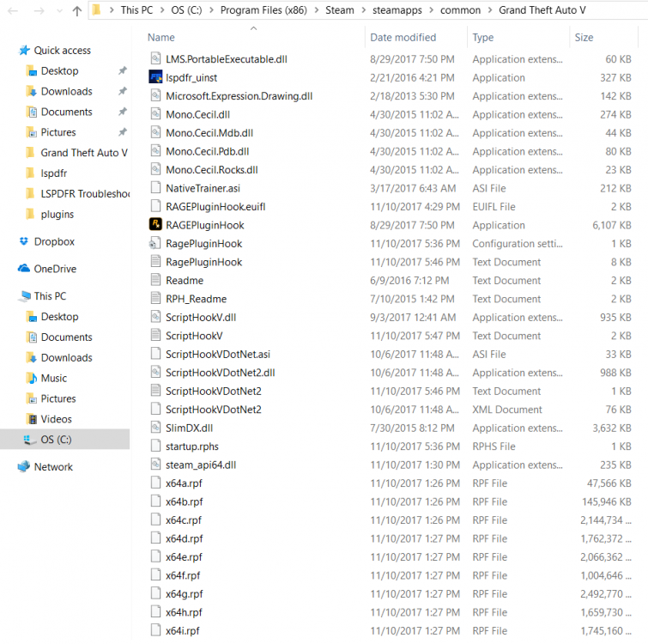Image resolution: width=648 pixels, height=644 pixels.
Task: Select the Microsoft.Expression.Drawing.dll file
Action: click(239, 96)
